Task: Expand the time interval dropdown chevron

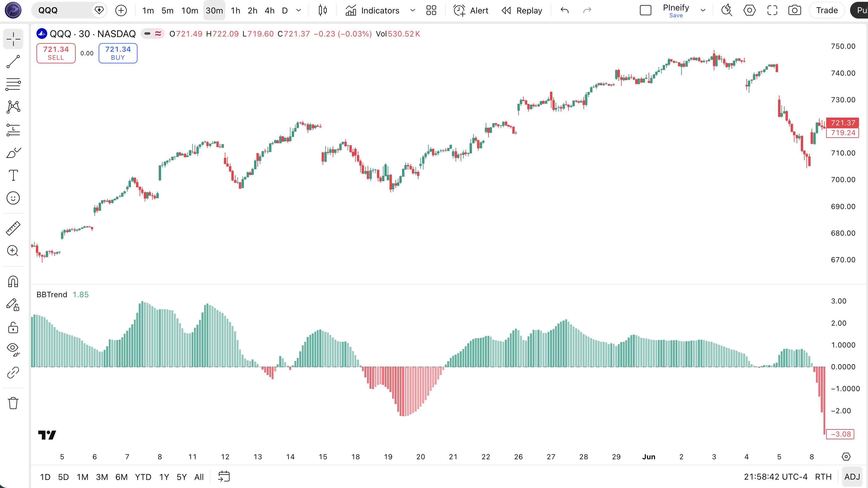Action: point(299,10)
